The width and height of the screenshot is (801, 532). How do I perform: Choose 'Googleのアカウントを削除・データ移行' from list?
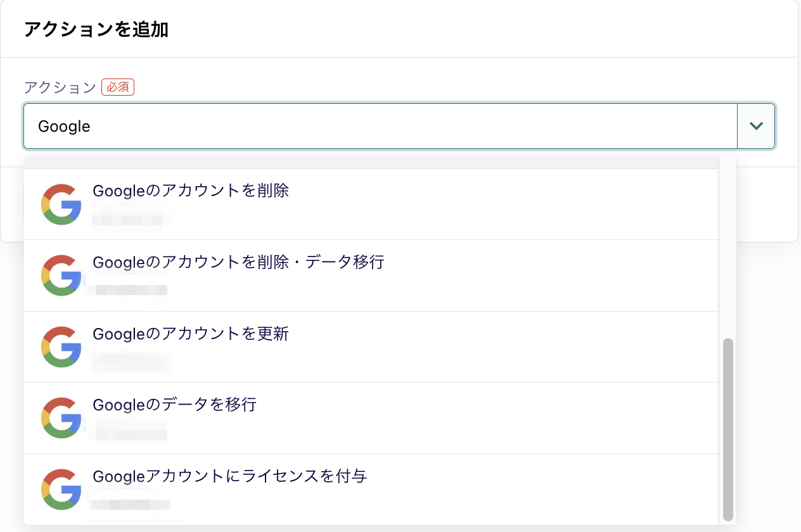point(238,262)
